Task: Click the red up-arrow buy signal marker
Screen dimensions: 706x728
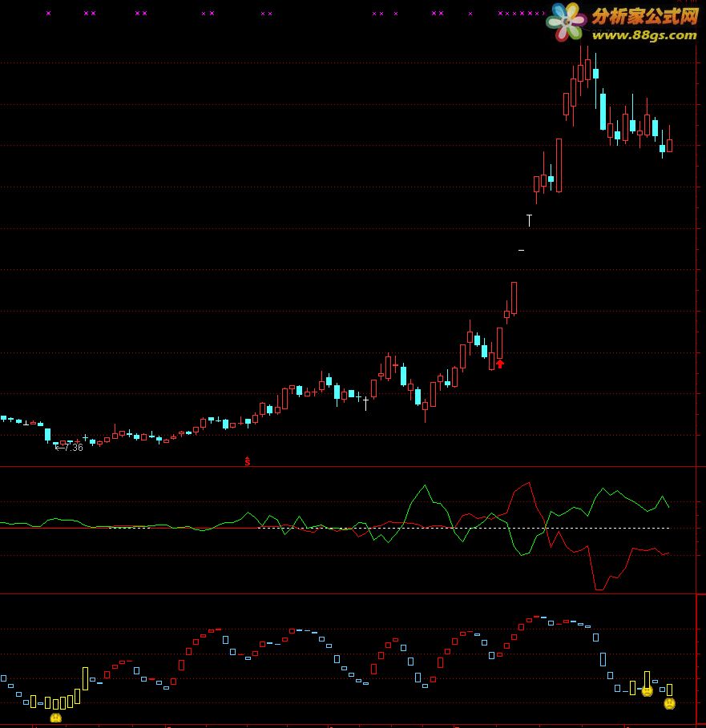Action: click(500, 364)
